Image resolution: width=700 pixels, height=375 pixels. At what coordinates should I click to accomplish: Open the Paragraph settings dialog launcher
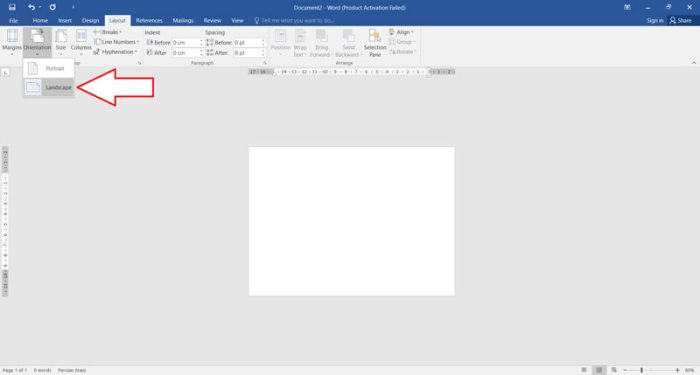(x=264, y=63)
